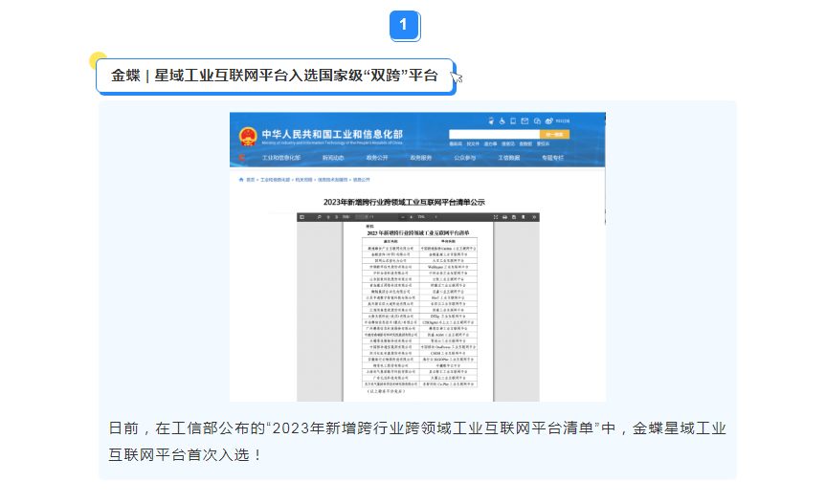
Task: Click the accessibility wheelchair icon in header
Action: click(x=502, y=121)
